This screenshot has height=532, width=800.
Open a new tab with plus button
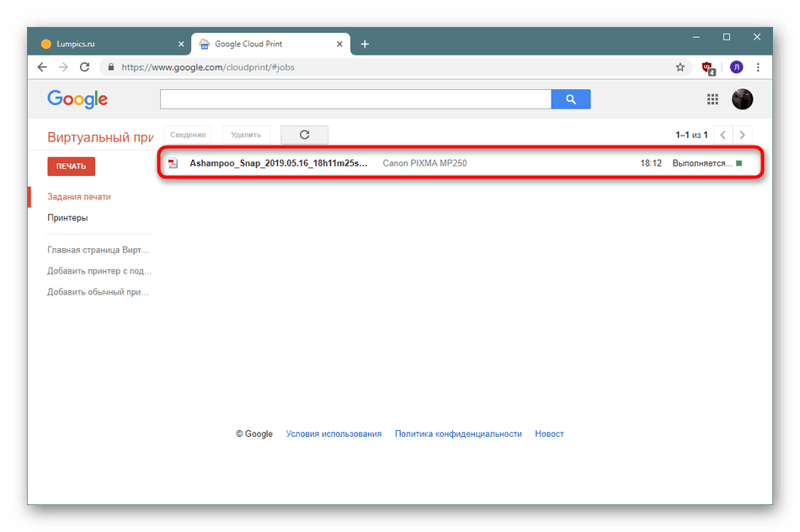365,44
